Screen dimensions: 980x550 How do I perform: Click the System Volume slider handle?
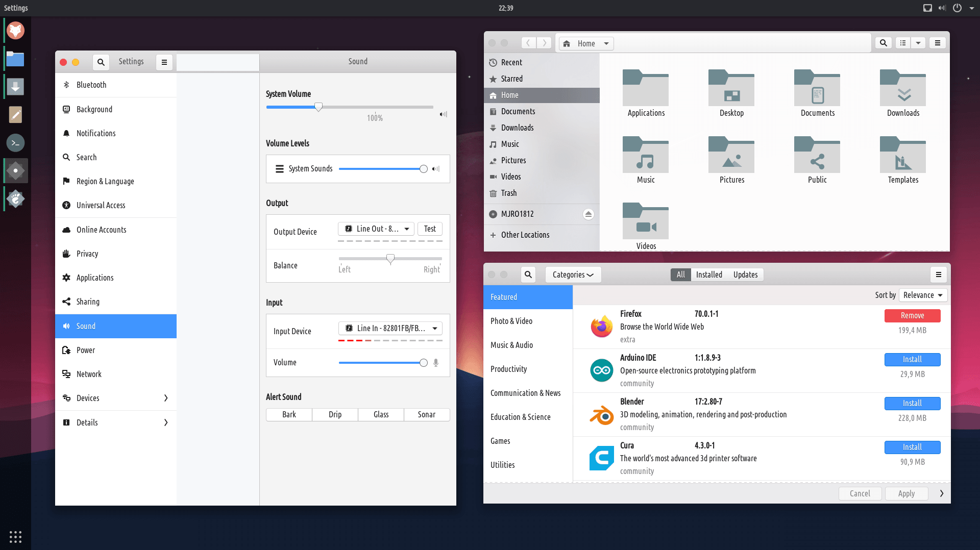pos(318,107)
